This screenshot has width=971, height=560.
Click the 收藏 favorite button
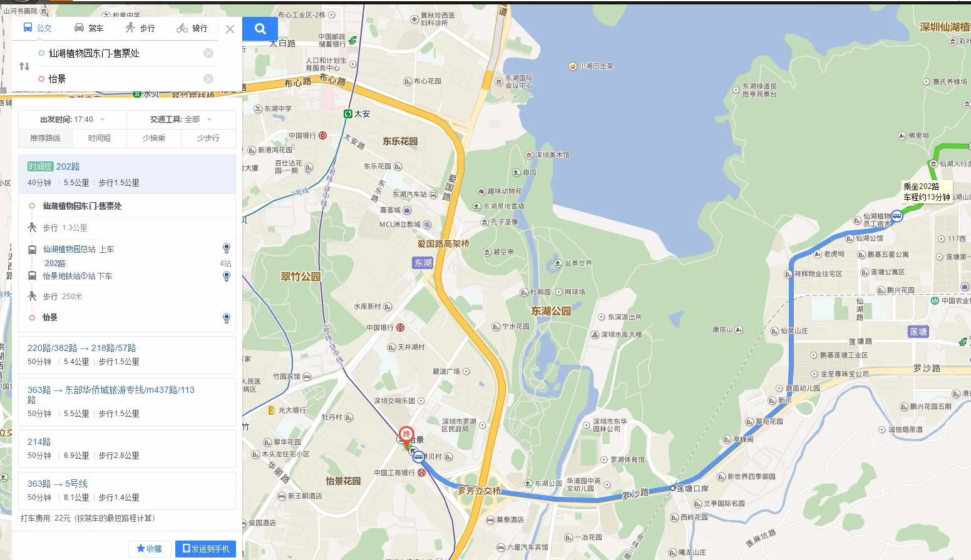(150, 549)
